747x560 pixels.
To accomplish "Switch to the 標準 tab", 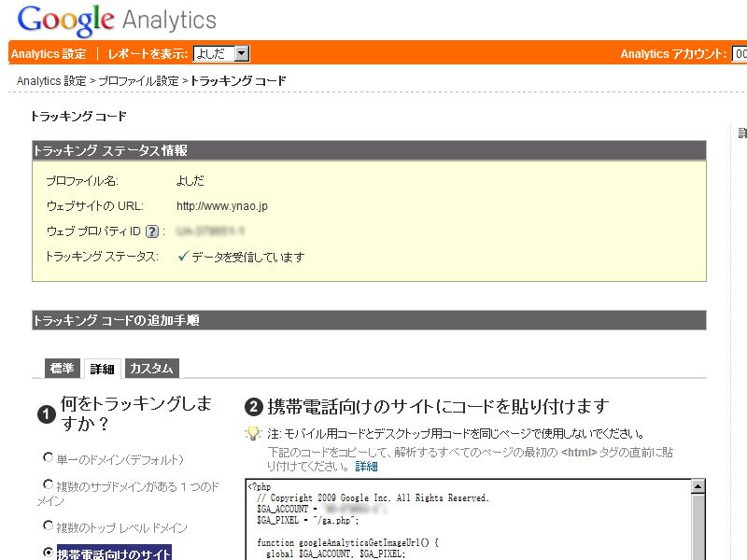I will [63, 368].
